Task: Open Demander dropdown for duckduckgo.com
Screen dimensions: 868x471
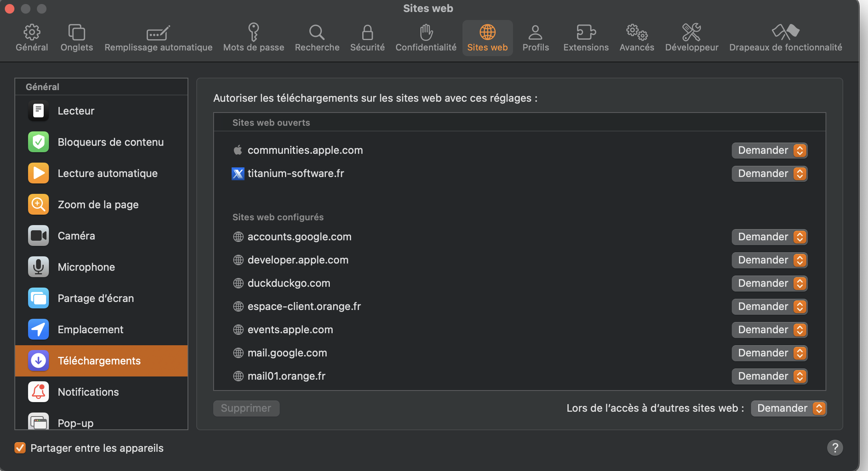Action: (x=769, y=284)
